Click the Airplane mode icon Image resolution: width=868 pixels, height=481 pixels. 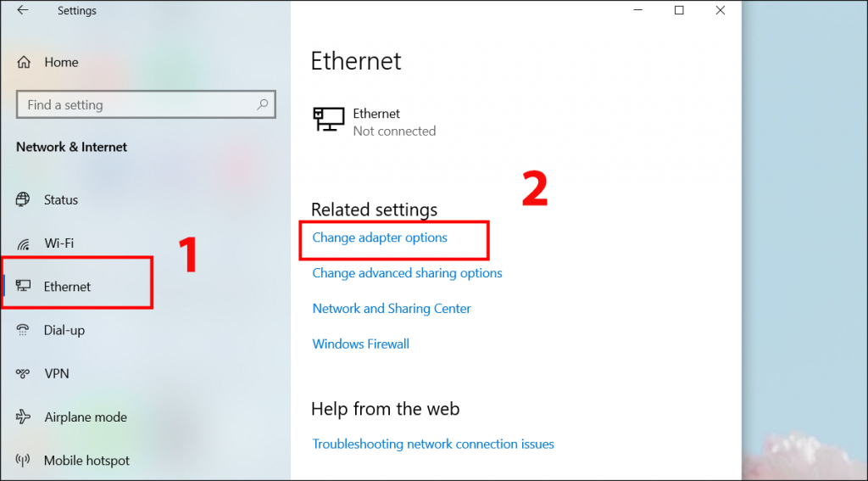(x=23, y=417)
